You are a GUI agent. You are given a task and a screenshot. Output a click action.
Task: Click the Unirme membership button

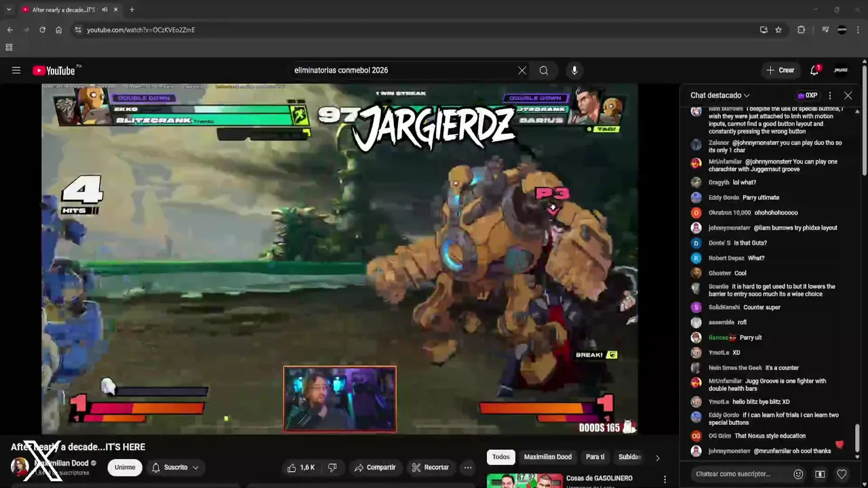point(125,468)
